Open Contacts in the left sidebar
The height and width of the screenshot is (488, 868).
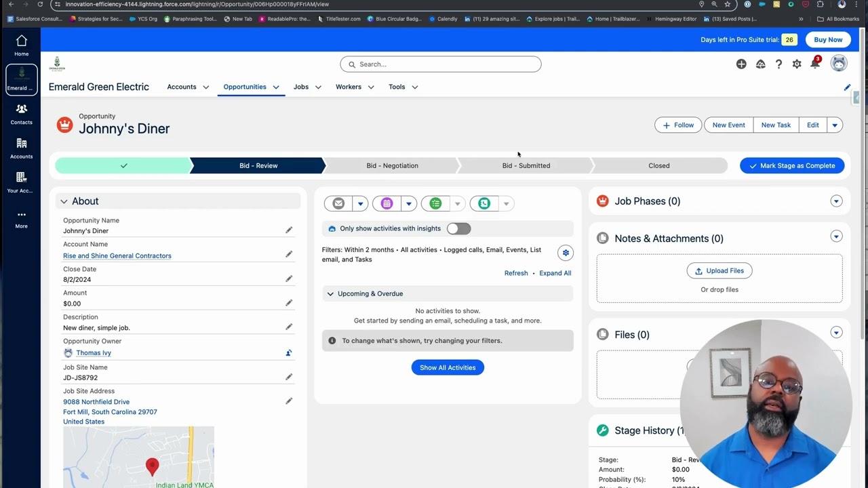pyautogui.click(x=21, y=114)
